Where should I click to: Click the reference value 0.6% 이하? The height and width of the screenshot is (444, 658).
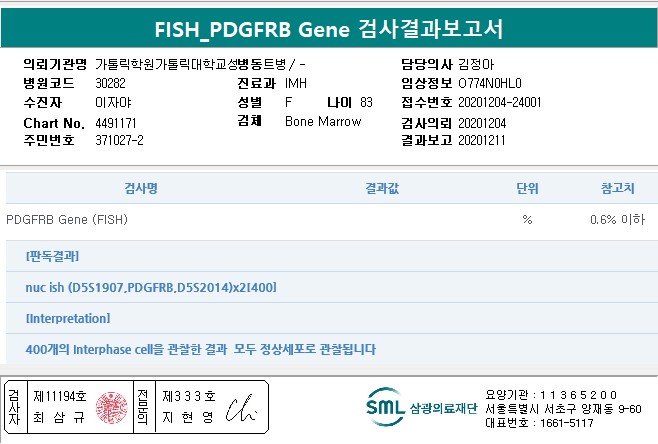click(x=617, y=219)
